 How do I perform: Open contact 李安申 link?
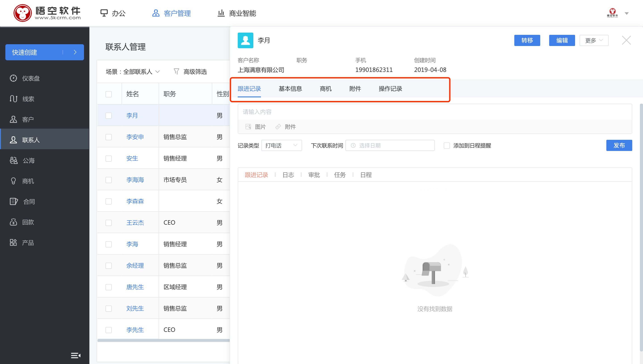point(135,137)
